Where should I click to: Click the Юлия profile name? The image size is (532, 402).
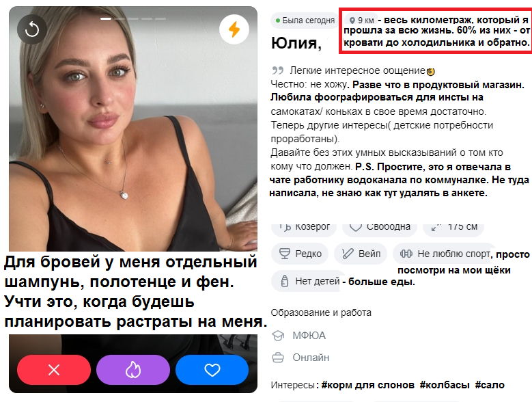pyautogui.click(x=296, y=44)
